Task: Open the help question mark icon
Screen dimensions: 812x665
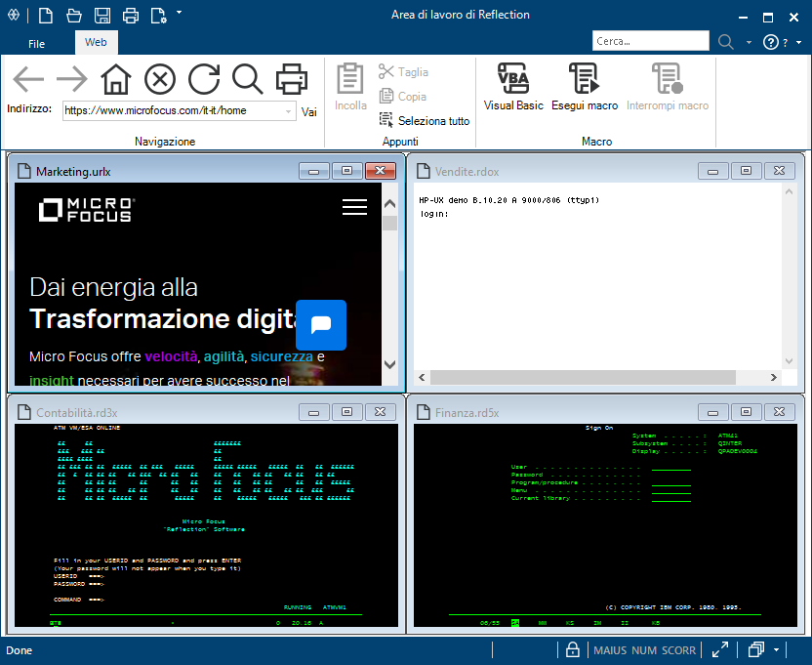Action: (x=771, y=42)
